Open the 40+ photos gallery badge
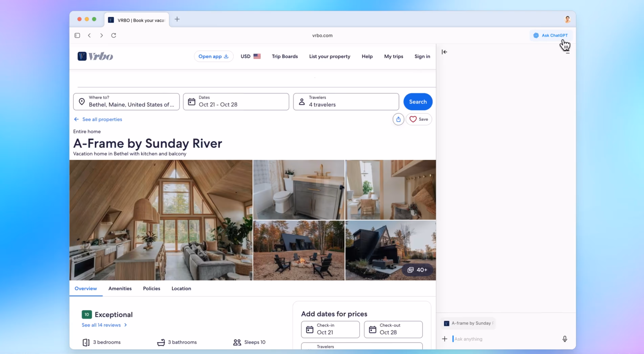The width and height of the screenshot is (644, 354). point(417,270)
